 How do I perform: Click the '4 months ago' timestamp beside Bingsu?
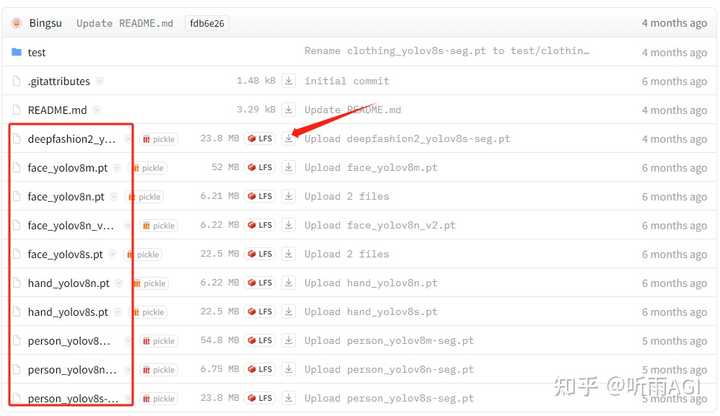(x=674, y=23)
